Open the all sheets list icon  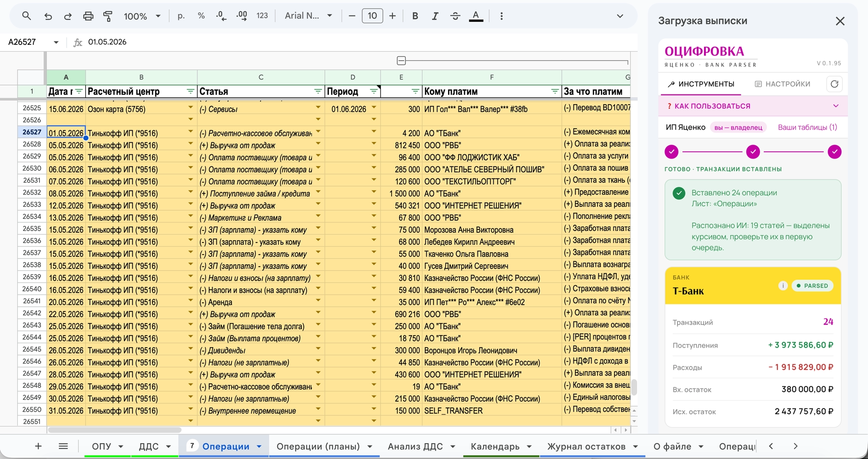tap(63, 446)
